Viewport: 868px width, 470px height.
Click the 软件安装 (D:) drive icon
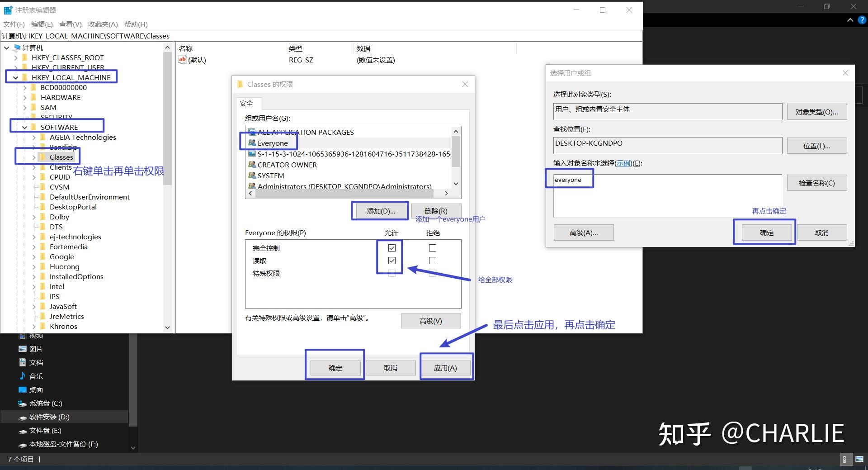(23, 417)
